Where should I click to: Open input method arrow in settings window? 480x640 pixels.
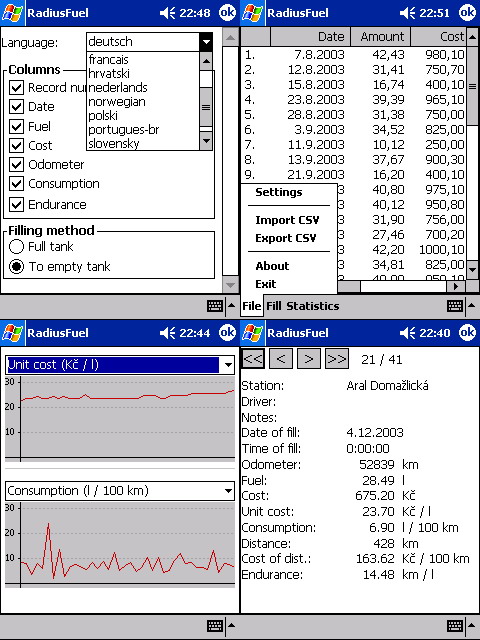(x=231, y=306)
